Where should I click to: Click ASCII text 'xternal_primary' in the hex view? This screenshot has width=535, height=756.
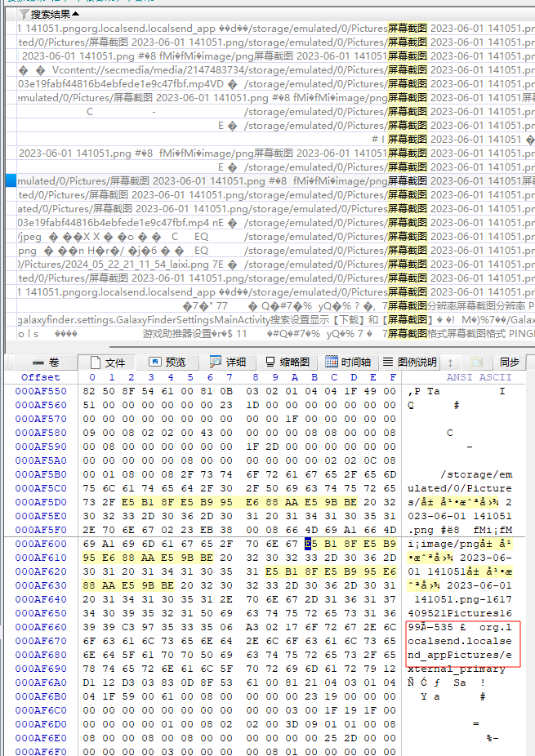click(457, 669)
